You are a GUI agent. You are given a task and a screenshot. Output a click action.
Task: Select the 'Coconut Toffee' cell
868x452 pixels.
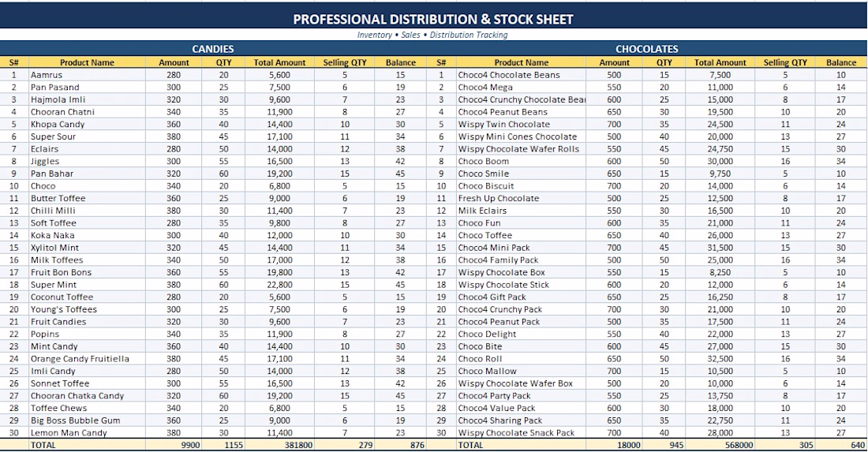(87, 297)
